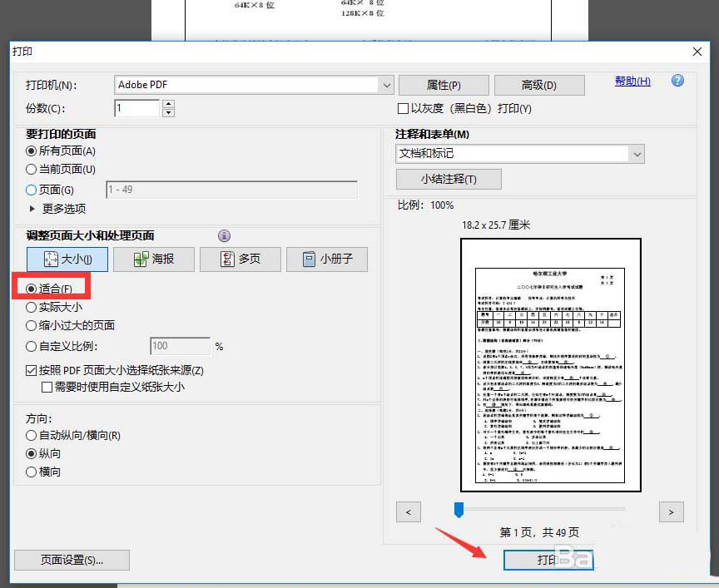
Task: Go to previous preview page with < button
Action: tap(408, 512)
